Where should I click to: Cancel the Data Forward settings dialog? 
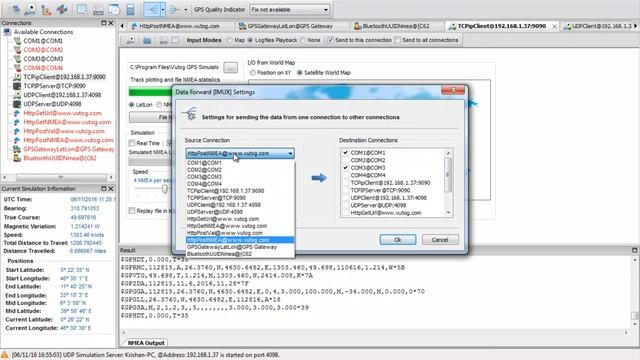(x=440, y=240)
